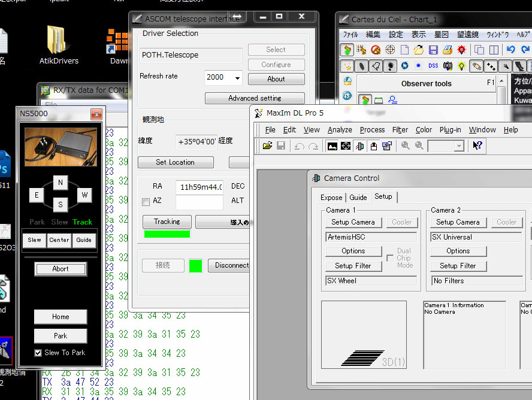Image resolution: width=532 pixels, height=400 pixels.
Task: Click Home button in NS5000
Action: (x=61, y=317)
